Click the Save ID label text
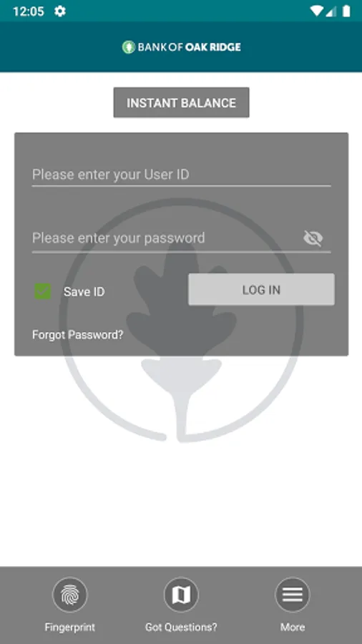Screen dimensions: 362x644 pos(84,292)
